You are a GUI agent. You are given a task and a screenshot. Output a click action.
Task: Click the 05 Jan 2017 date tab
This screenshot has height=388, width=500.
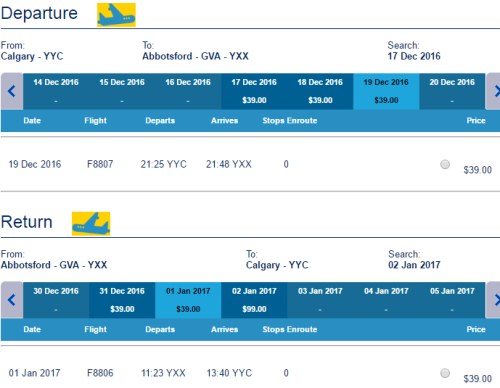click(x=452, y=300)
